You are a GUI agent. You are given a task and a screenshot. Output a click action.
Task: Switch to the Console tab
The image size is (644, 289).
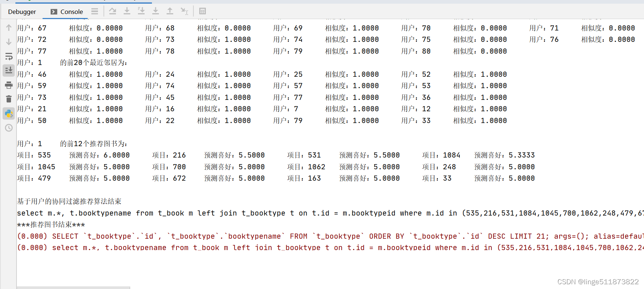point(67,12)
